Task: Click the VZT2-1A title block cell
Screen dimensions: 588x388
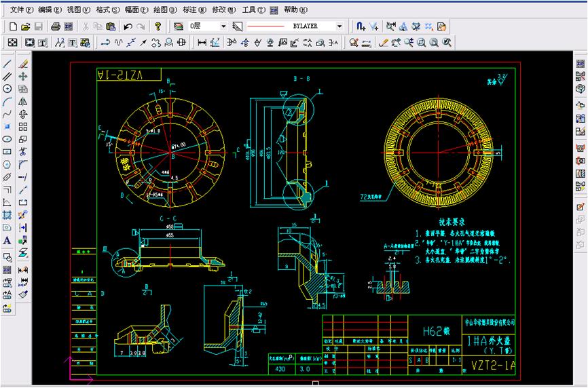Action: coord(492,364)
